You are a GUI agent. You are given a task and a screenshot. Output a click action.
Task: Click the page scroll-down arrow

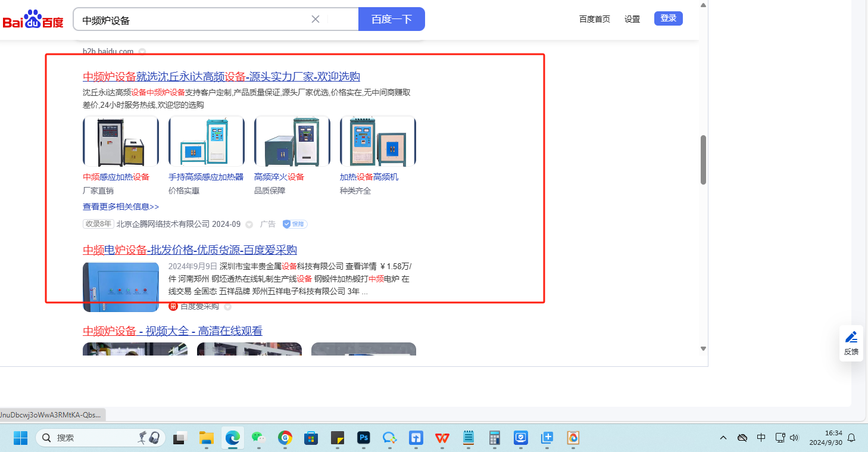703,348
